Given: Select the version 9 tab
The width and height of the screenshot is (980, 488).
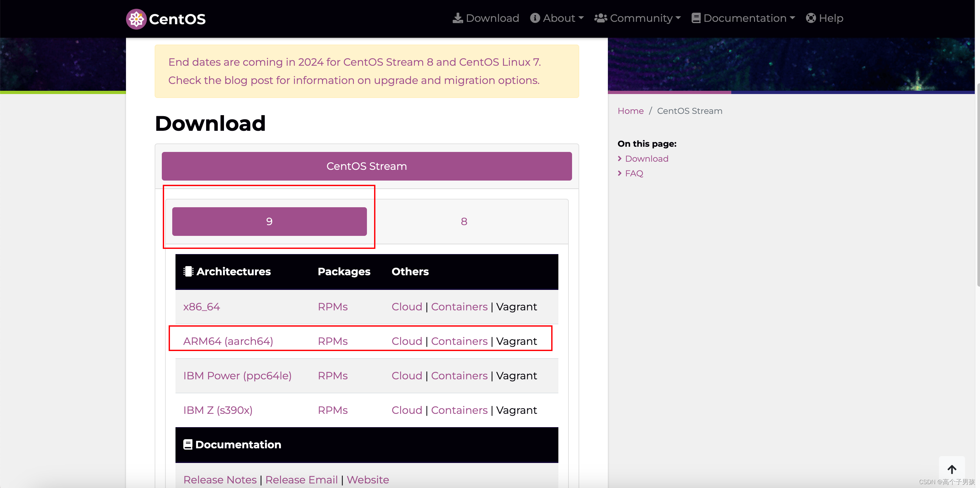Looking at the screenshot, I should tap(269, 222).
